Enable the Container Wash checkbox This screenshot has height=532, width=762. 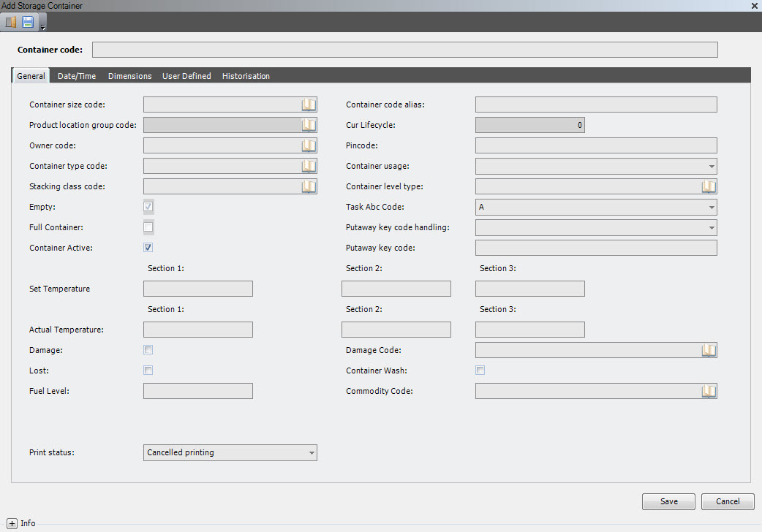point(480,370)
